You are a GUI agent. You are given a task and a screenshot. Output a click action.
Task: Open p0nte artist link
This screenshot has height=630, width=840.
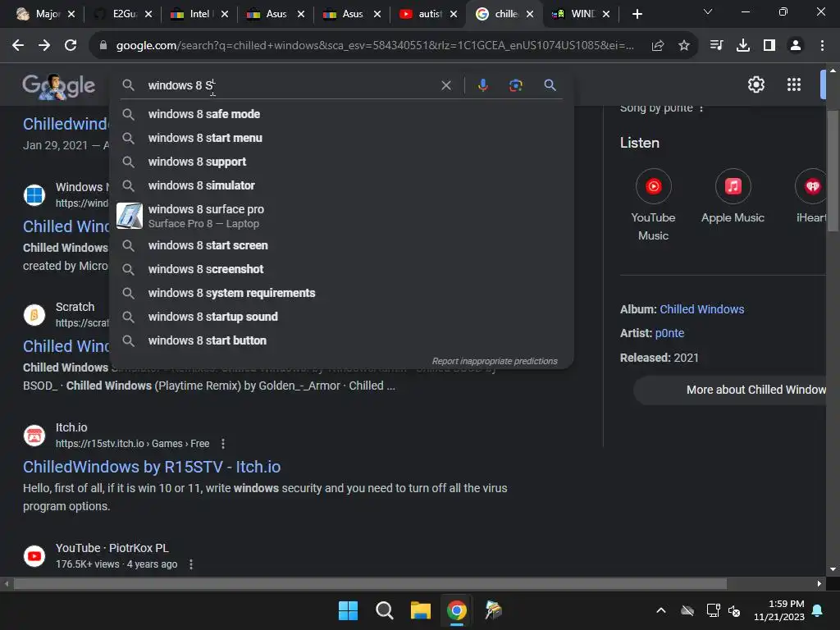(669, 333)
